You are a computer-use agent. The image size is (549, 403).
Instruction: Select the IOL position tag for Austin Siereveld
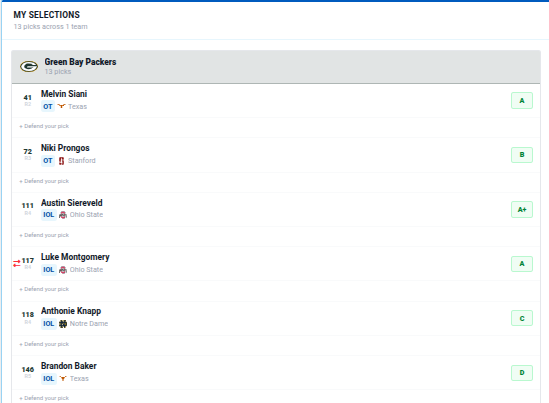[x=49, y=215]
